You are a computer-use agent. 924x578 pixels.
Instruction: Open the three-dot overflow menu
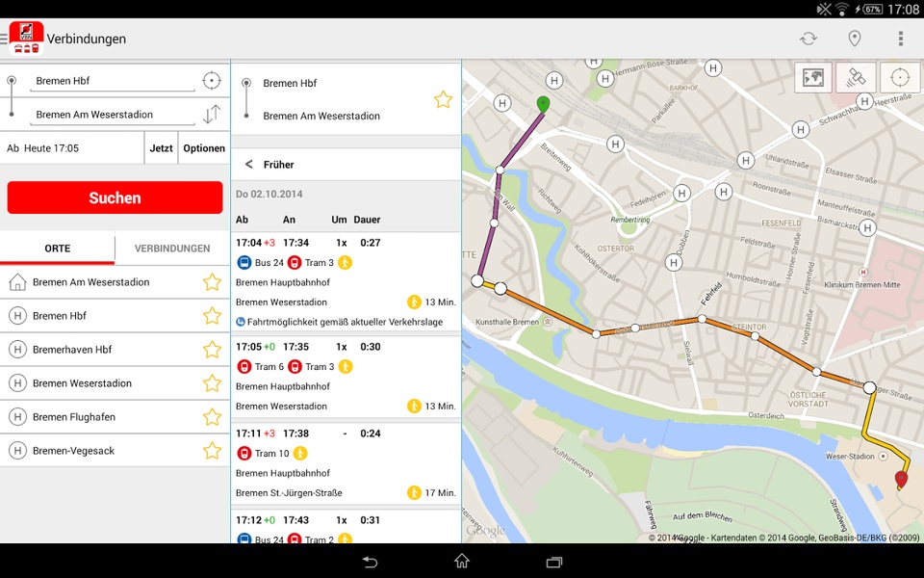coord(901,39)
